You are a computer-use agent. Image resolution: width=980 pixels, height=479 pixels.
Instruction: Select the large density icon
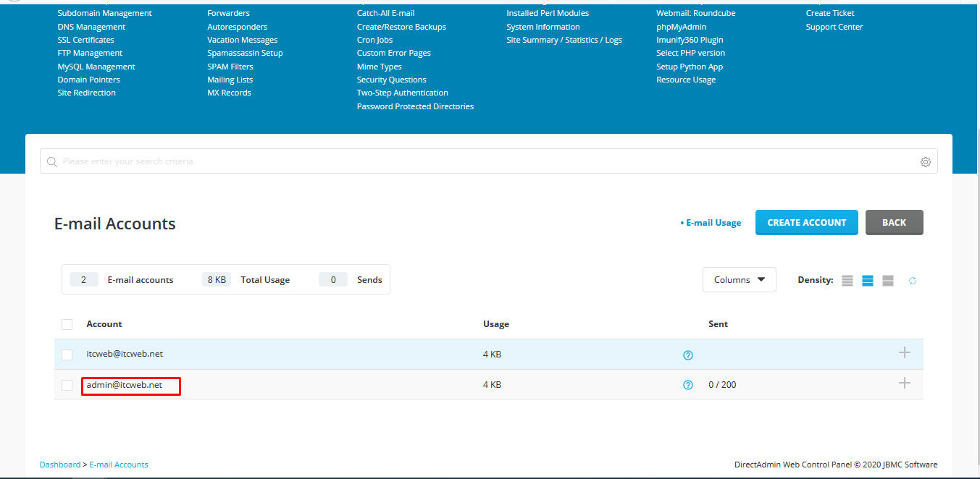coord(888,281)
